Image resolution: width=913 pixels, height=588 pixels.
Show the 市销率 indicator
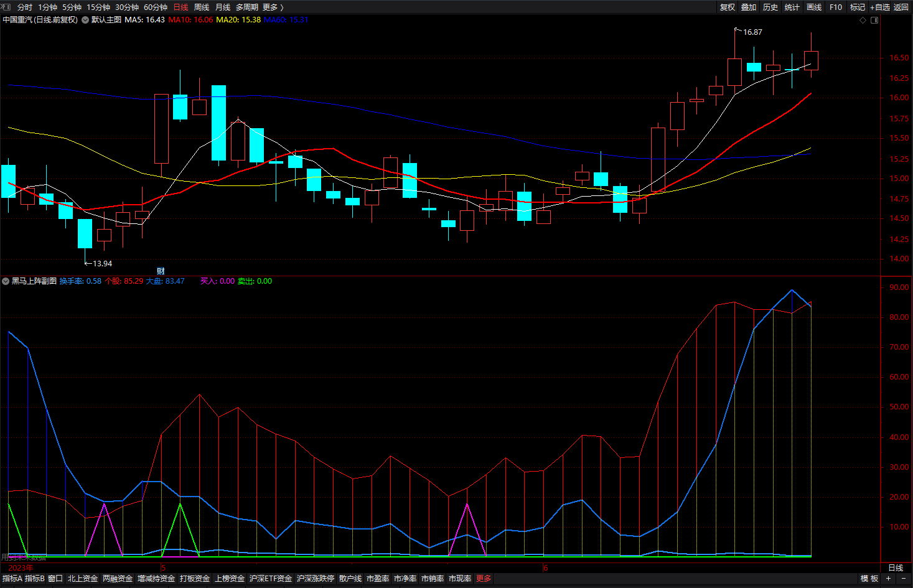click(x=433, y=579)
